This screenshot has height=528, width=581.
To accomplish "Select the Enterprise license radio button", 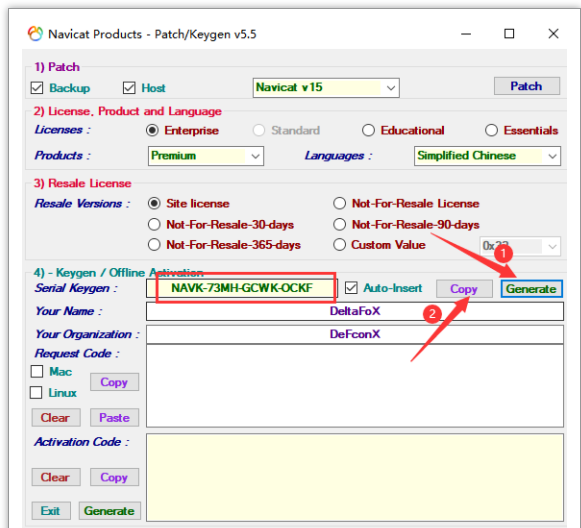I will 152,130.
